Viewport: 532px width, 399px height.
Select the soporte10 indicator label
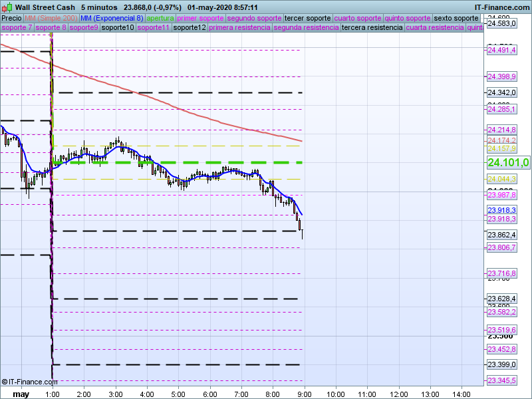119,28
